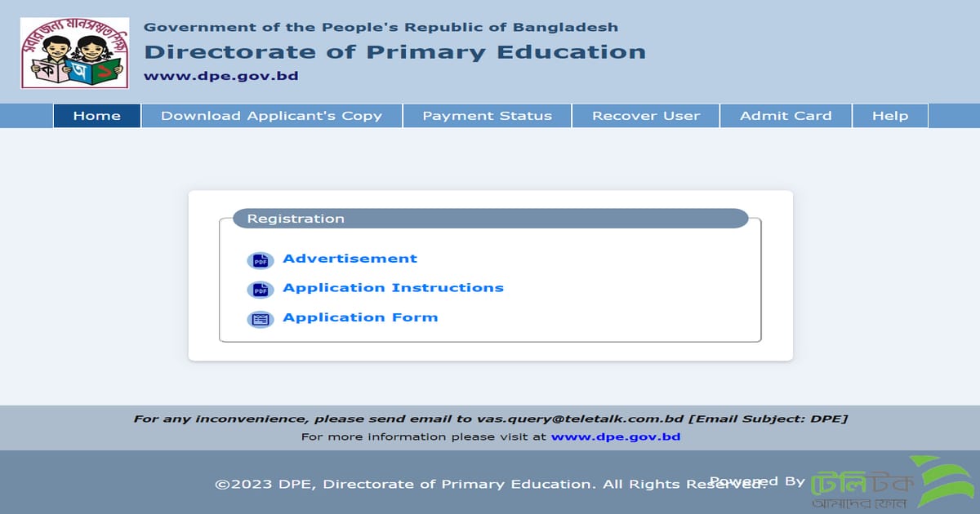Click the form icon beside Application Form
Screen dimensions: 980x514
coord(260,319)
